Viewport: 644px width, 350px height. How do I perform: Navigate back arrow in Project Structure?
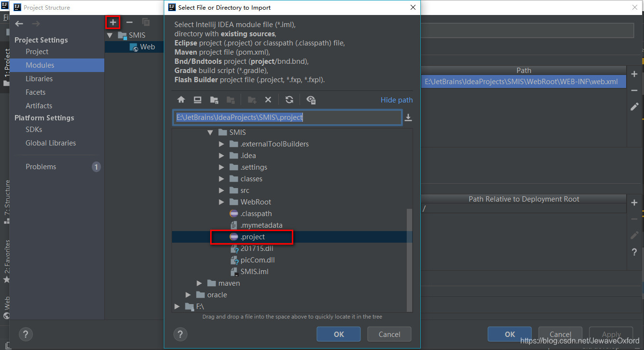19,24
